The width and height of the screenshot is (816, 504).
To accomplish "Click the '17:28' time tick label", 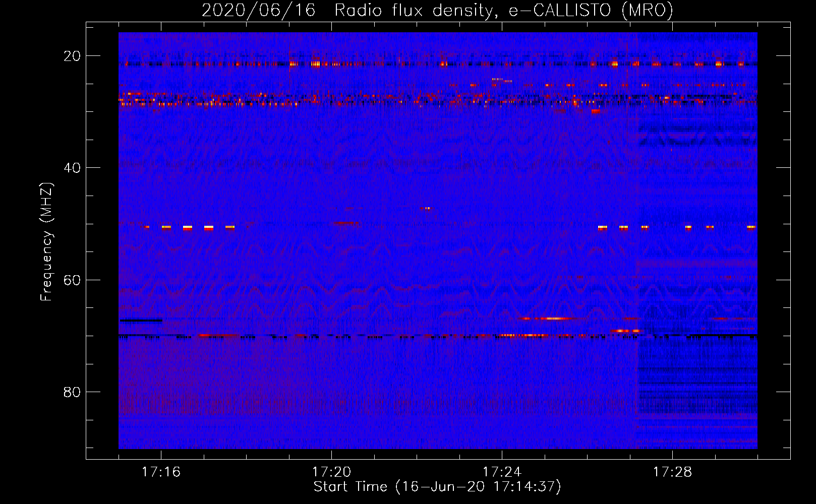I will (x=672, y=472).
